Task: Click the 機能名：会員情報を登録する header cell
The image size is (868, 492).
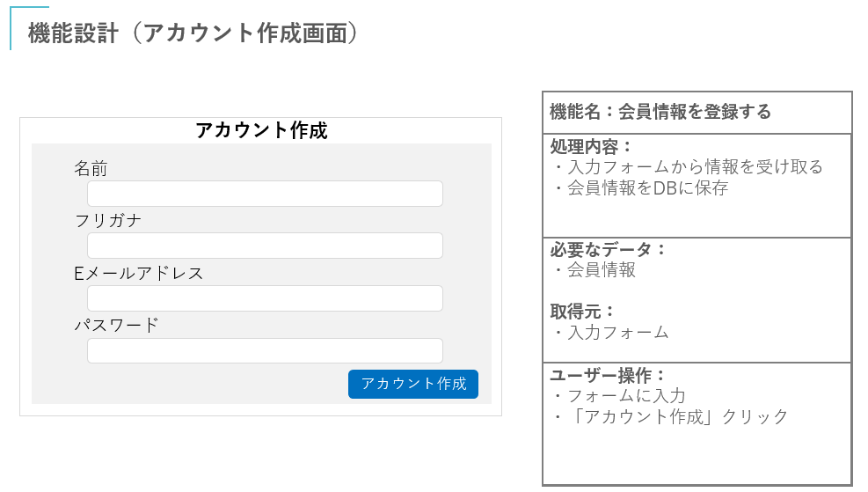Action: tap(660, 112)
